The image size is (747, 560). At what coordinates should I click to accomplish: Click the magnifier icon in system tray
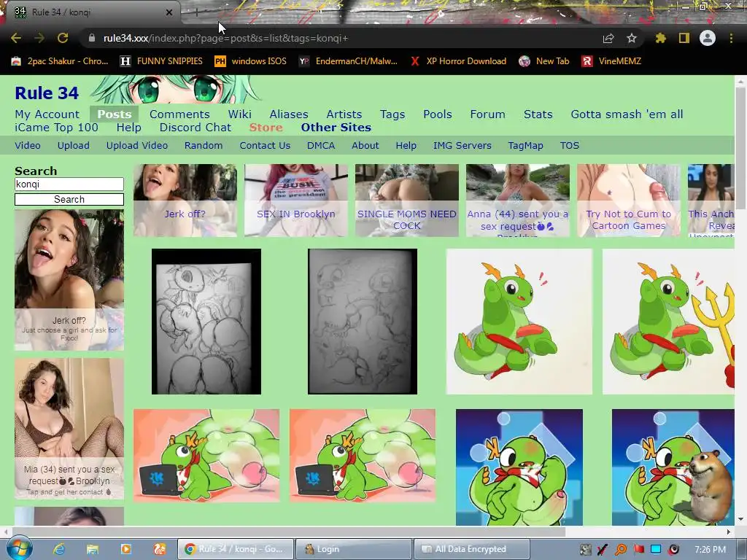click(620, 549)
